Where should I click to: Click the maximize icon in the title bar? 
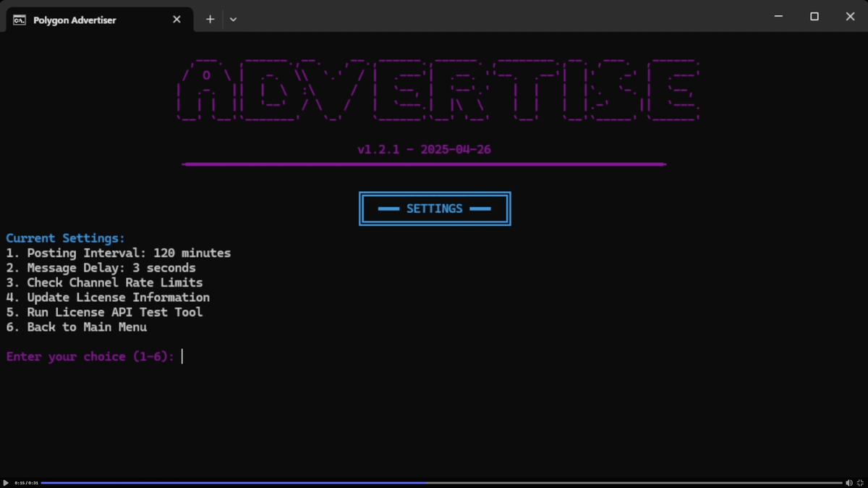pyautogui.click(x=814, y=16)
